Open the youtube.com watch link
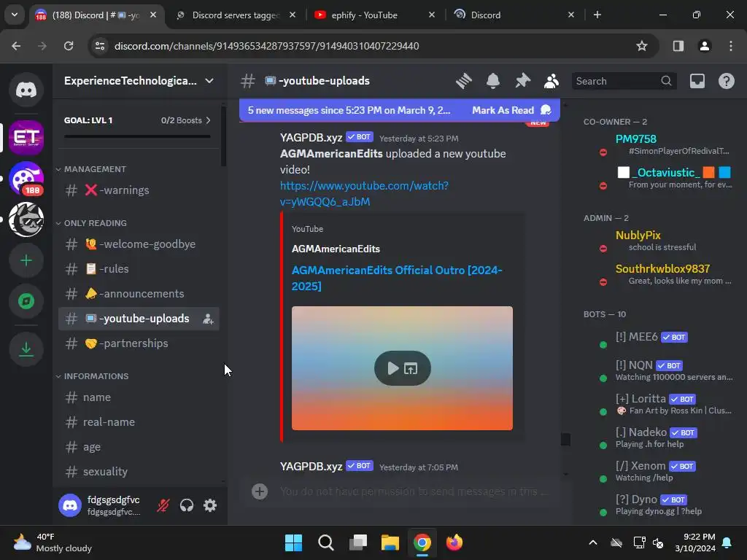Viewport: 747px width, 560px height. [364, 193]
